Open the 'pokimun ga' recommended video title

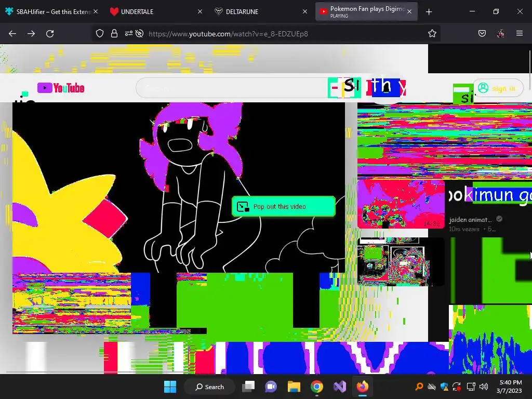tap(490, 195)
